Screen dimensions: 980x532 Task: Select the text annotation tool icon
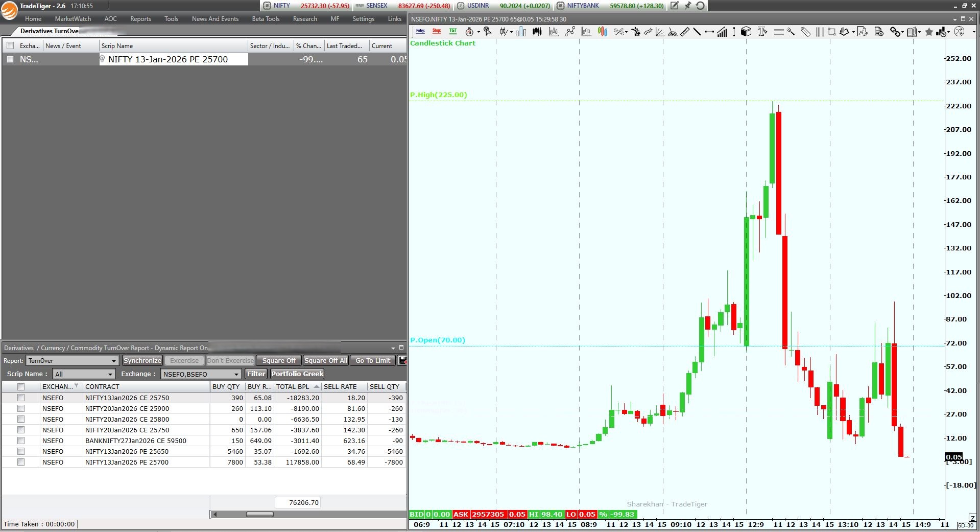(x=762, y=32)
